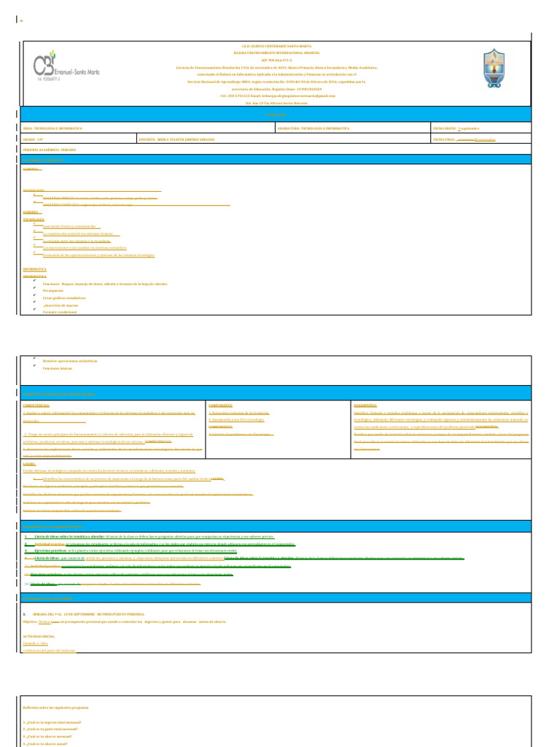Click checkmark bullet beside Crear gráficos estadísticos

[35, 295]
